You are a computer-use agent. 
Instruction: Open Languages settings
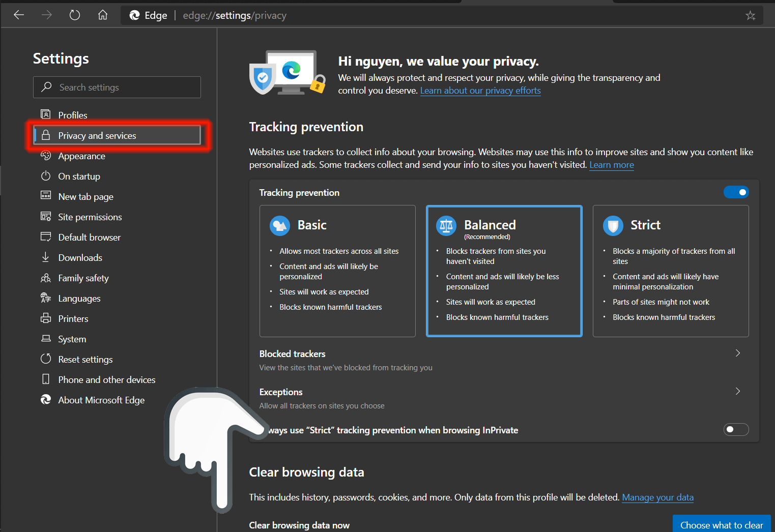(117, 298)
